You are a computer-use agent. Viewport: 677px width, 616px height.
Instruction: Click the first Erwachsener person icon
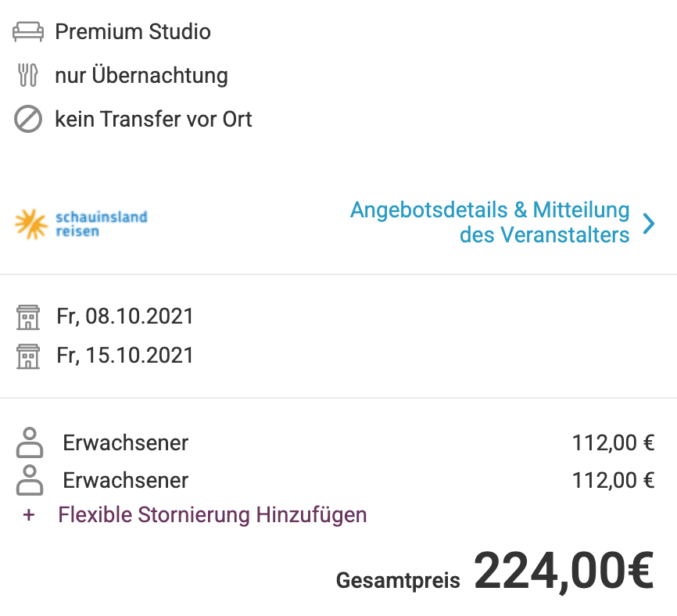(x=30, y=443)
